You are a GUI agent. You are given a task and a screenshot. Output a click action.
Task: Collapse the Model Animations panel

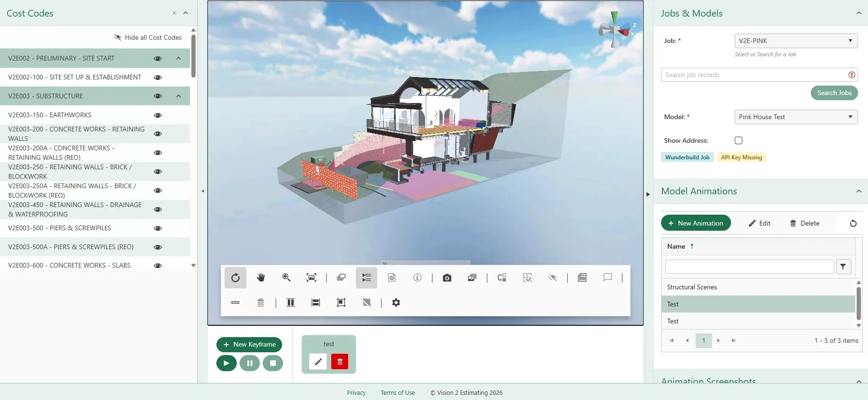(x=859, y=191)
